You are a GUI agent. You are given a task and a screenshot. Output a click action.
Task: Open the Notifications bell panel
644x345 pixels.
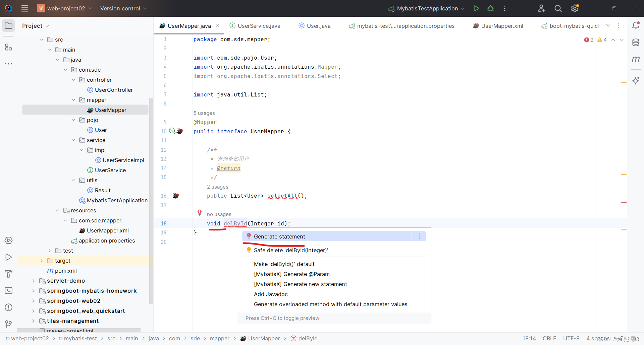pyautogui.click(x=636, y=25)
